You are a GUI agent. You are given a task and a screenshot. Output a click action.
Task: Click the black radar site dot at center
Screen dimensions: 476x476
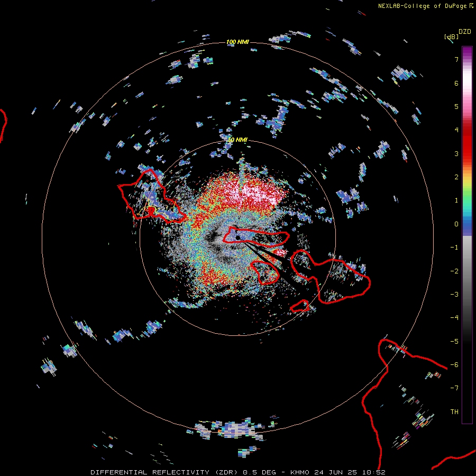point(238,237)
